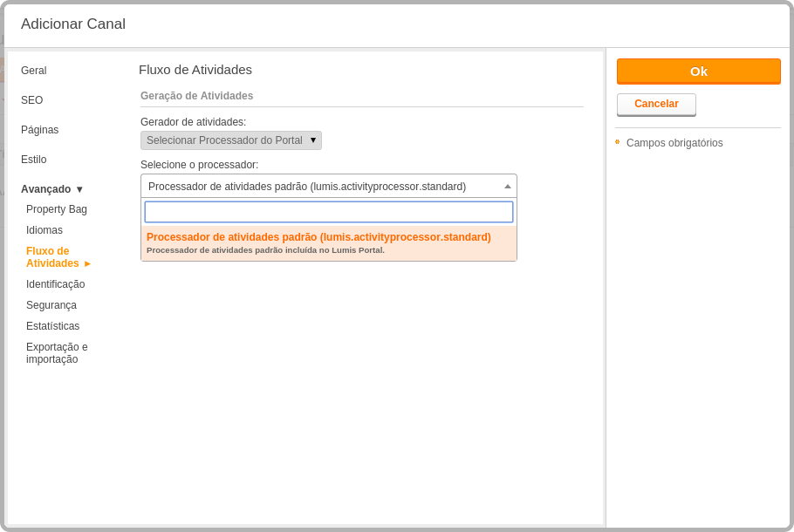Click the Selecione o processador label
The image size is (794, 532).
click(x=199, y=165)
